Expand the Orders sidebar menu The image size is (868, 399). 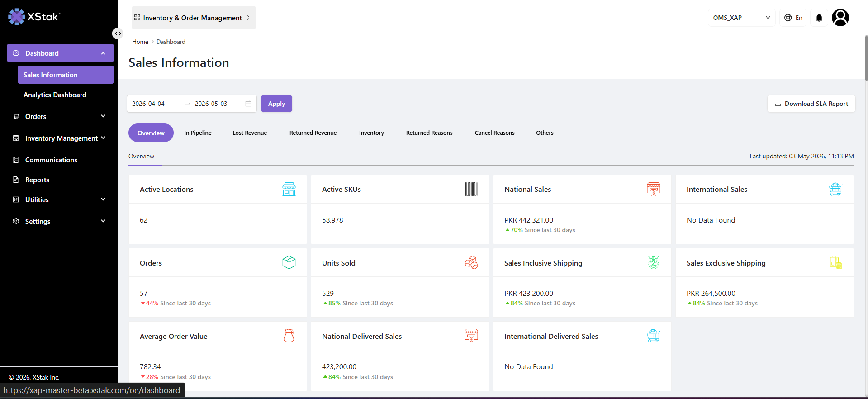60,116
